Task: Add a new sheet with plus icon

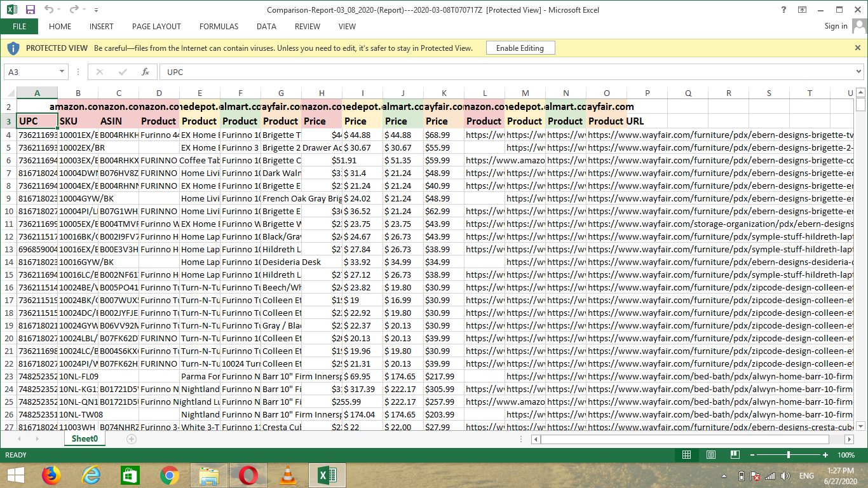Action: pyautogui.click(x=132, y=439)
